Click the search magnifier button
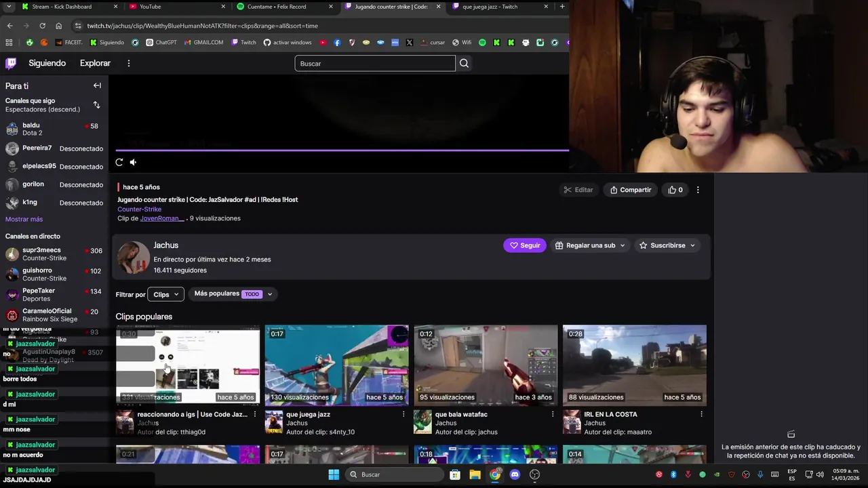868x488 pixels. [464, 63]
